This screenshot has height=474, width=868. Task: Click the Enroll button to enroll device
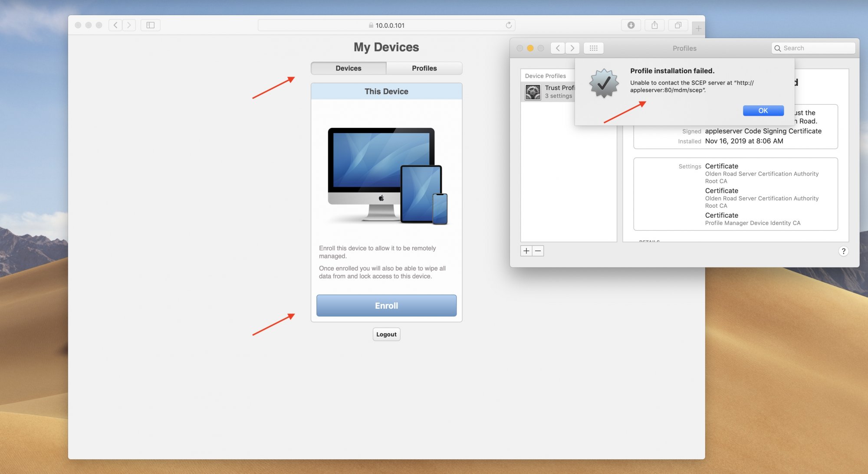(386, 305)
